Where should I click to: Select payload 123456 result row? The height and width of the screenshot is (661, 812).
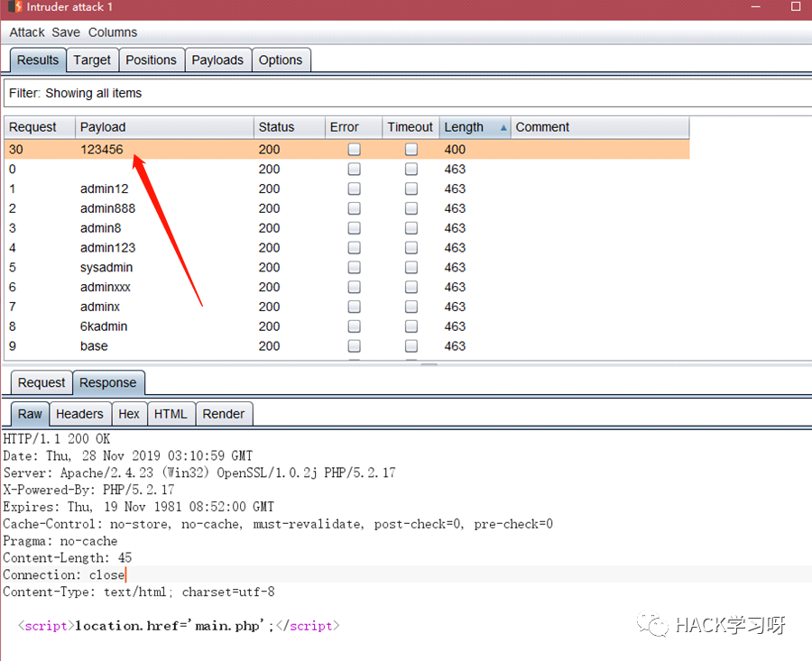347,150
